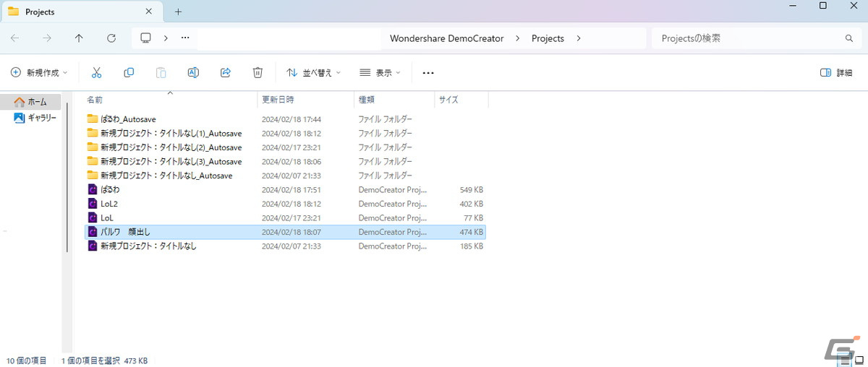This screenshot has width=868, height=367.
Task: Select the パルワ 顔出し project file
Action: 285,232
